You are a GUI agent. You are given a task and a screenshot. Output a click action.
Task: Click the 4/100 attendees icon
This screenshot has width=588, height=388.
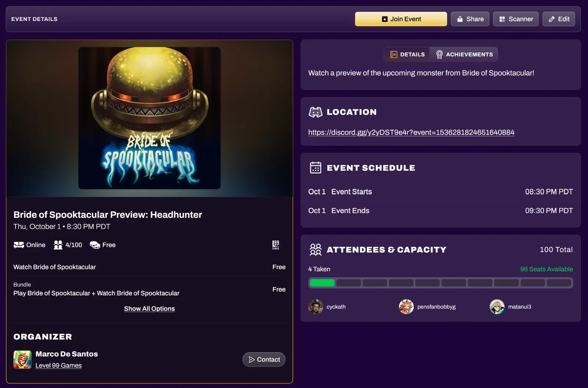(x=58, y=245)
